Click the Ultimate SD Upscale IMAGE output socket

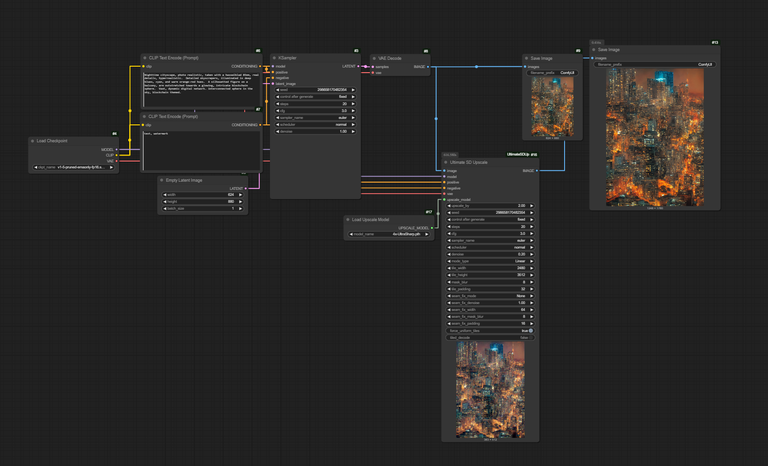tap(537, 171)
